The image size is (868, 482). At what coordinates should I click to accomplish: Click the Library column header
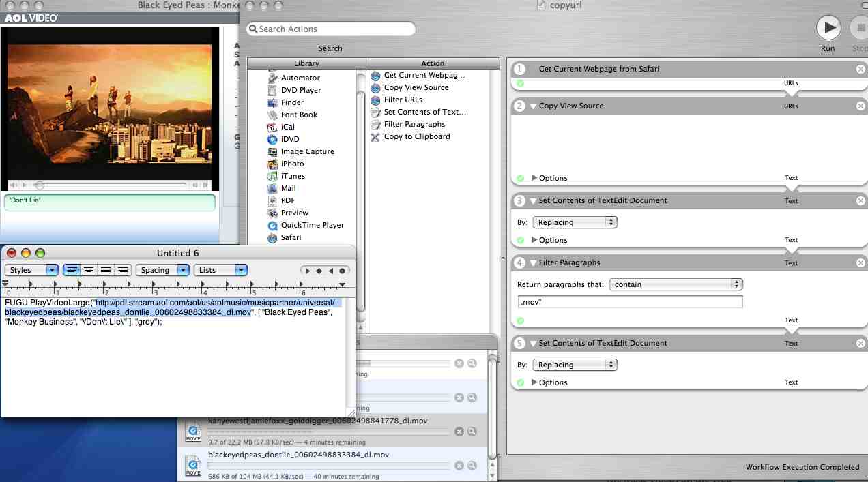pos(306,63)
